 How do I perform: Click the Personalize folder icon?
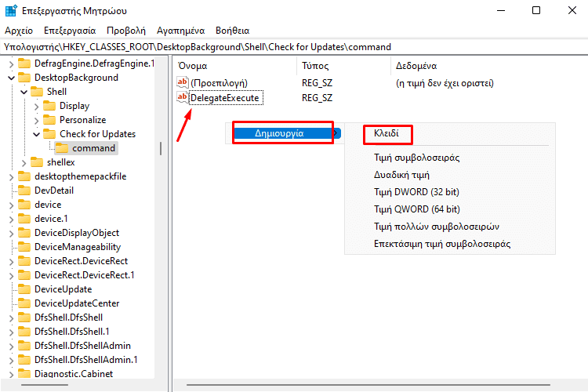49,120
